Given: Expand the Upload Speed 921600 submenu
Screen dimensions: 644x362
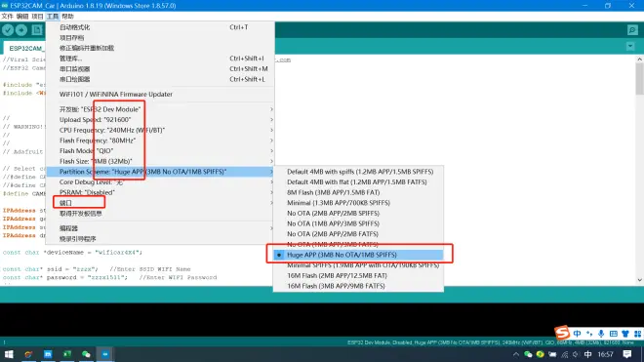Looking at the screenshot, I should click(160, 120).
